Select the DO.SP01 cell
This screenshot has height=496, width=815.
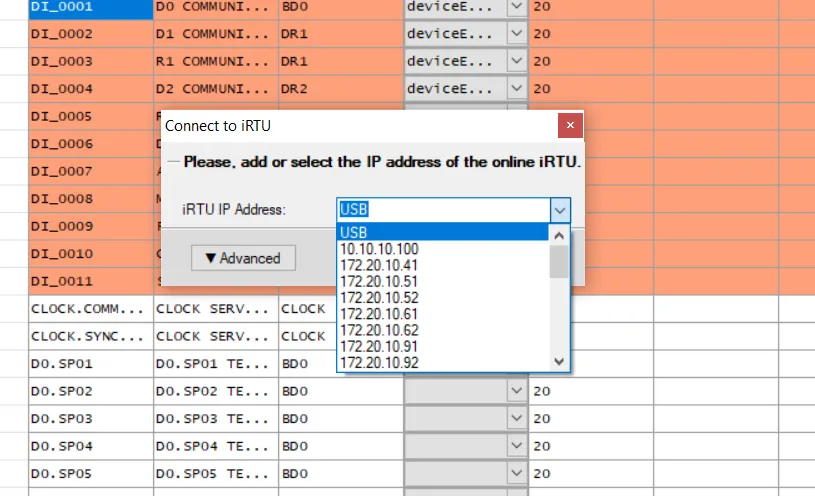click(91, 364)
